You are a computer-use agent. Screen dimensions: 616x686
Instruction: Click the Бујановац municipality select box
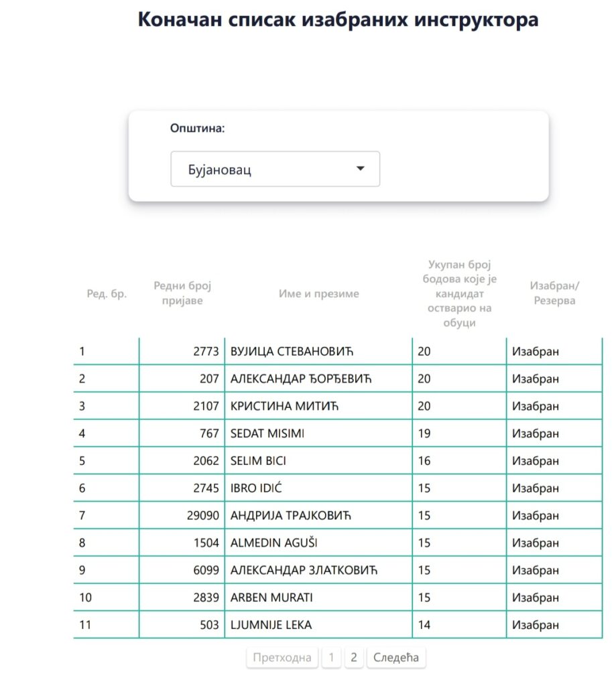click(x=275, y=169)
